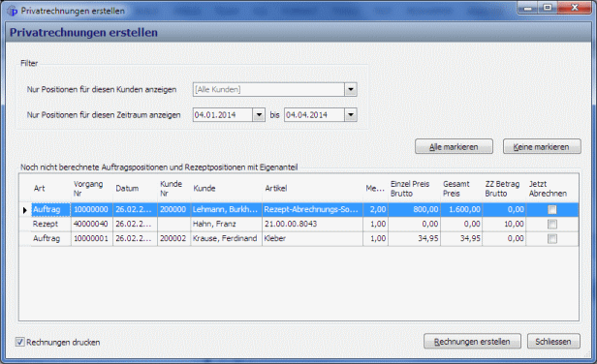Screen dimensions: 597x364
Task: Sort by the Art column header
Action: 50,188
